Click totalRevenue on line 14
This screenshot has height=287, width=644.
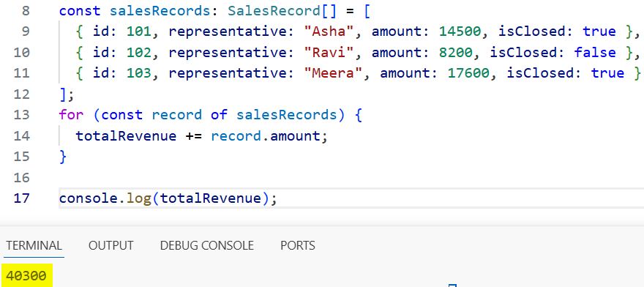(x=126, y=135)
